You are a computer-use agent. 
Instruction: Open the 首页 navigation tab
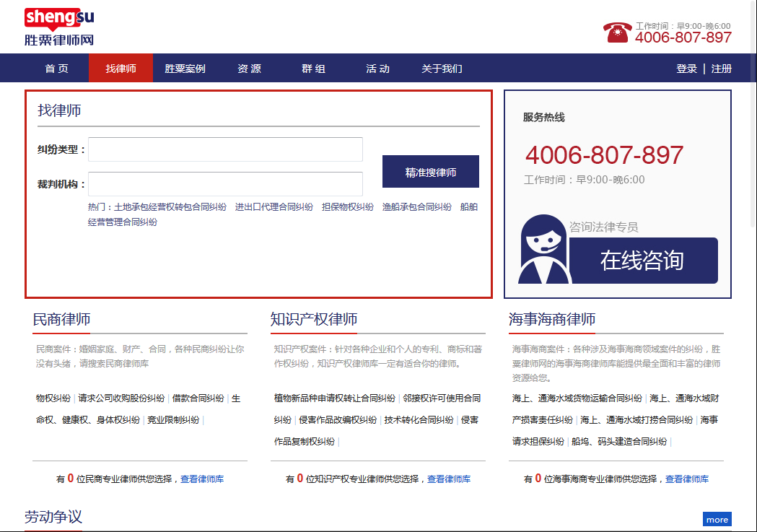[x=57, y=69]
